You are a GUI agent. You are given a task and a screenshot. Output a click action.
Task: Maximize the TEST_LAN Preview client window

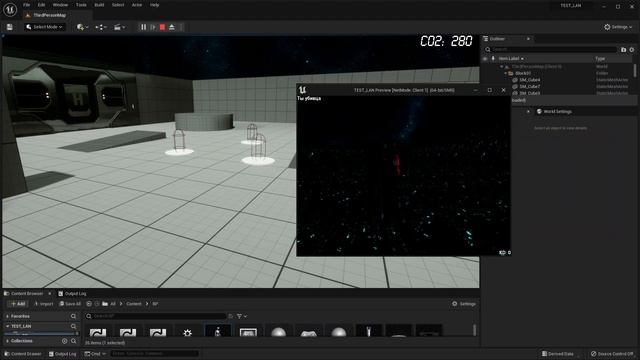[x=489, y=90]
